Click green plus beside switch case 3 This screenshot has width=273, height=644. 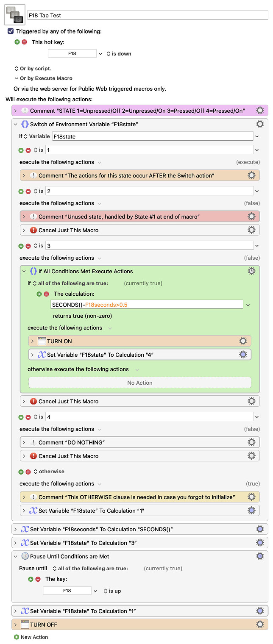pyautogui.click(x=21, y=246)
